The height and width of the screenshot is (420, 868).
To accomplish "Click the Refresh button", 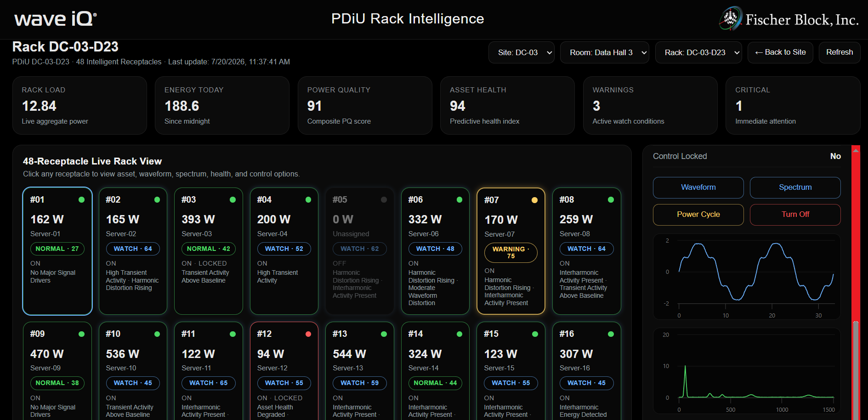I will click(x=840, y=52).
